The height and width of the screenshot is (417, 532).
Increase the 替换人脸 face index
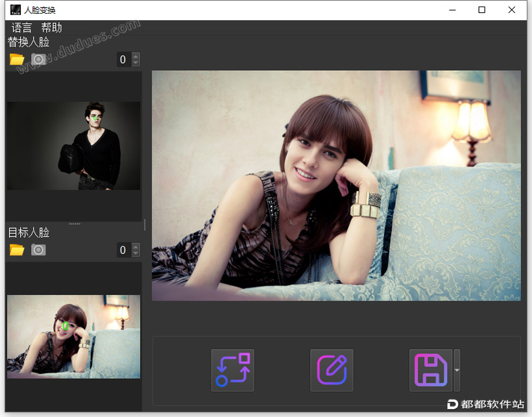[136, 57]
